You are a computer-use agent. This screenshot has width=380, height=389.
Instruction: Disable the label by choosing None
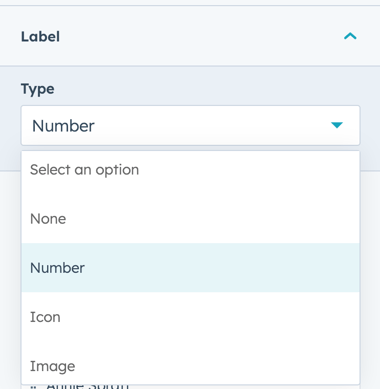point(190,219)
